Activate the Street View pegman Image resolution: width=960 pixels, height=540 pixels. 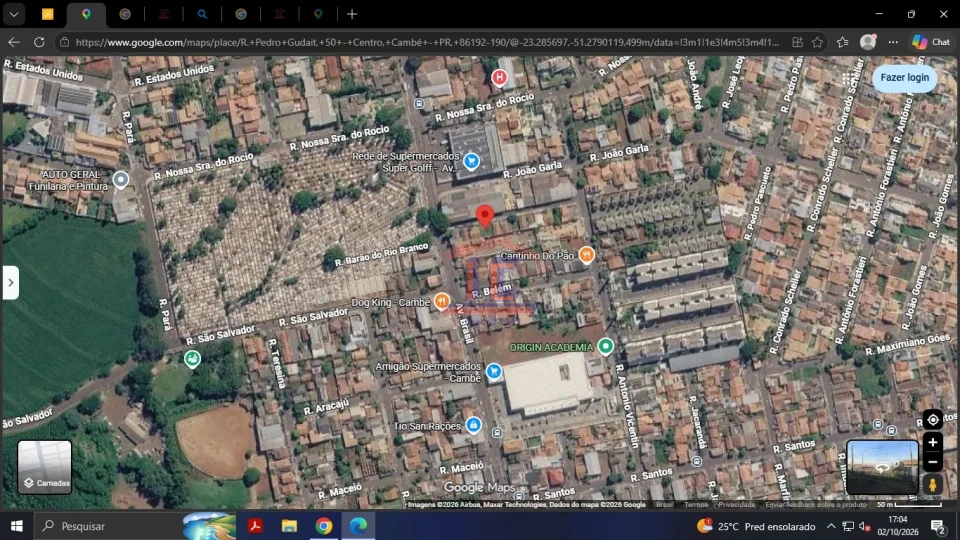coord(932,484)
